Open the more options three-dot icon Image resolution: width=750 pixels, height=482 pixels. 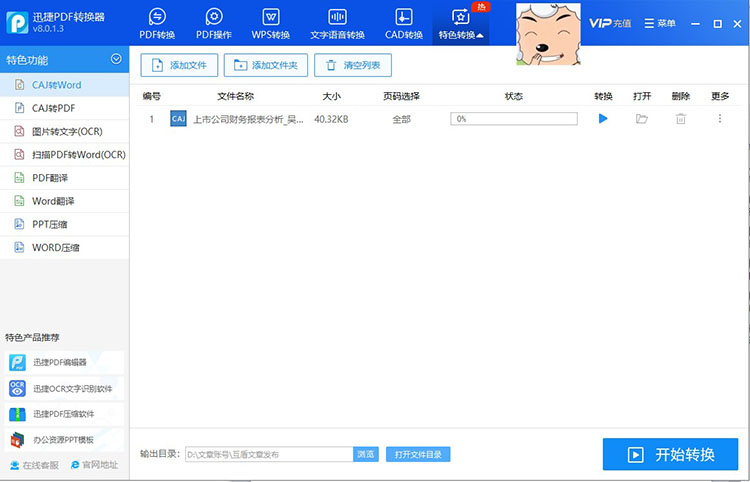click(x=719, y=119)
